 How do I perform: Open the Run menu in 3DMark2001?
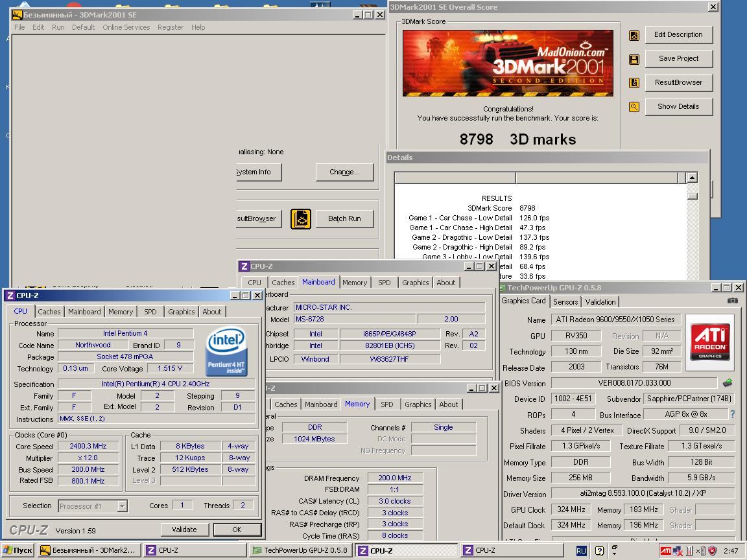[58, 27]
